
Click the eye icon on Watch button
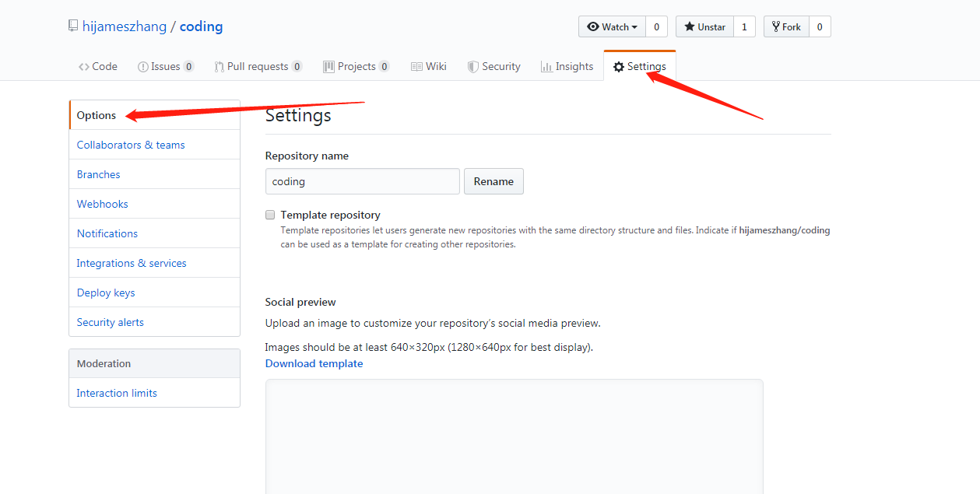(593, 26)
